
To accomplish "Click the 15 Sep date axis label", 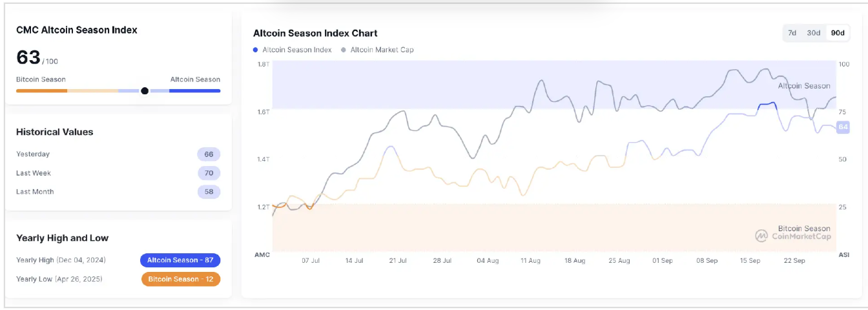I will click(750, 261).
